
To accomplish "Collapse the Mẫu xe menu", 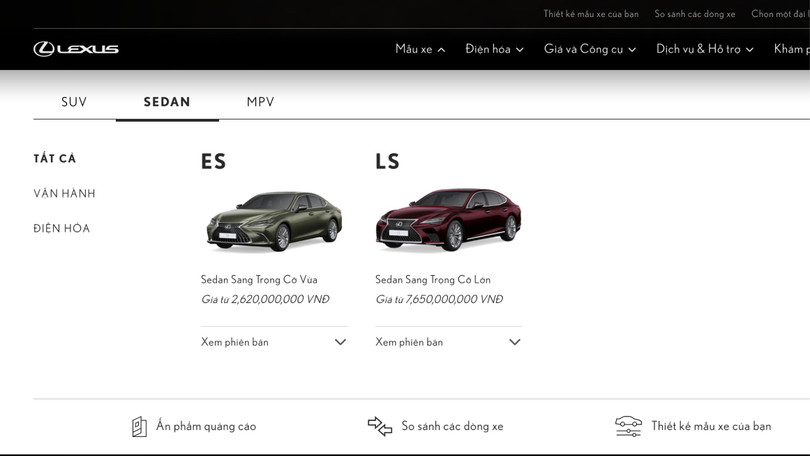I will tap(420, 49).
